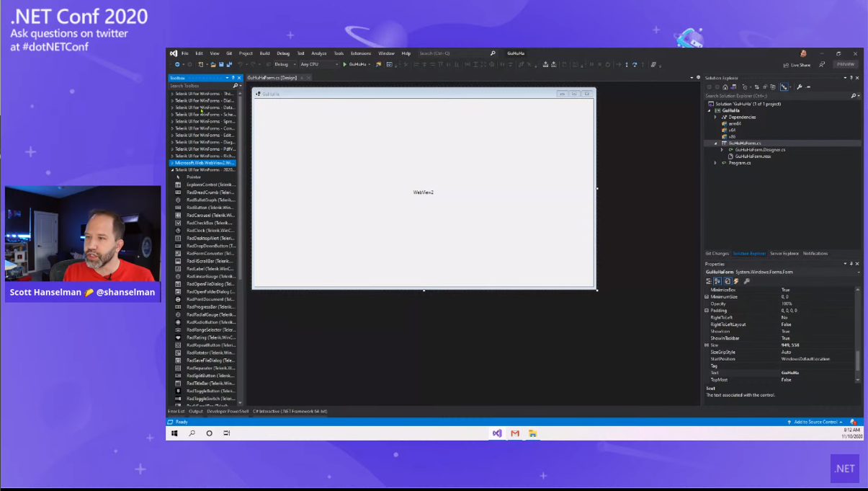This screenshot has width=868, height=491.
Task: Click the PREVIEW button
Action: pos(845,64)
